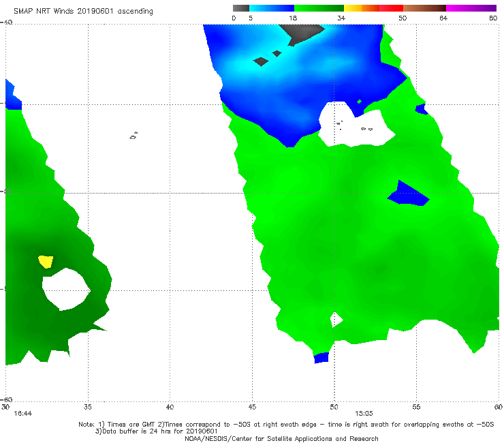Click the colorbar label "18"
The height and width of the screenshot is (443, 504).
(293, 18)
